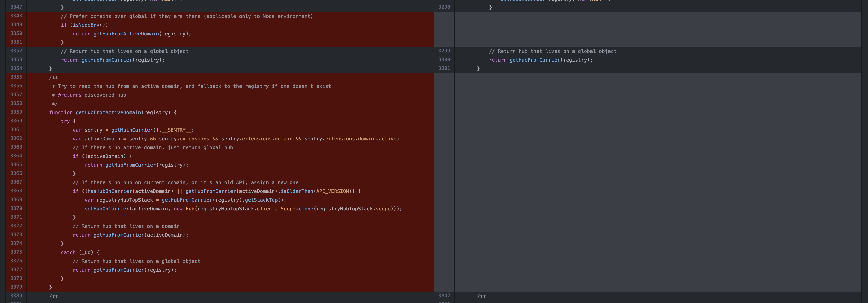This screenshot has width=868, height=303.
Task: Click the 'if (!activeDomain) {' line
Action: (103, 157)
